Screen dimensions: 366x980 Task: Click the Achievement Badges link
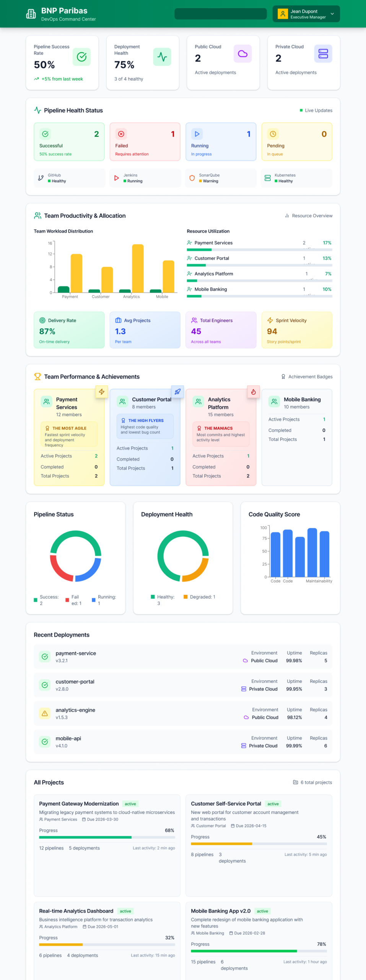point(307,377)
